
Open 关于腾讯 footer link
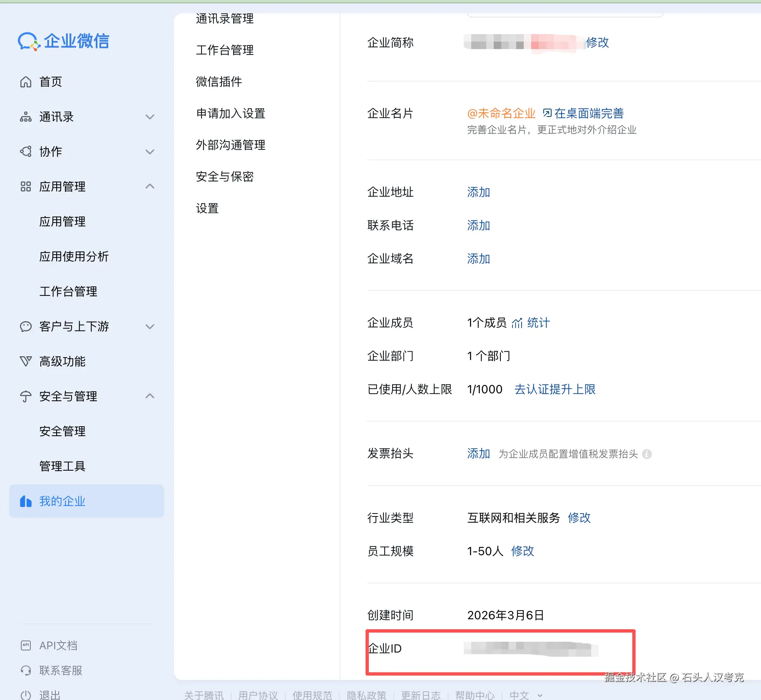pos(204,695)
